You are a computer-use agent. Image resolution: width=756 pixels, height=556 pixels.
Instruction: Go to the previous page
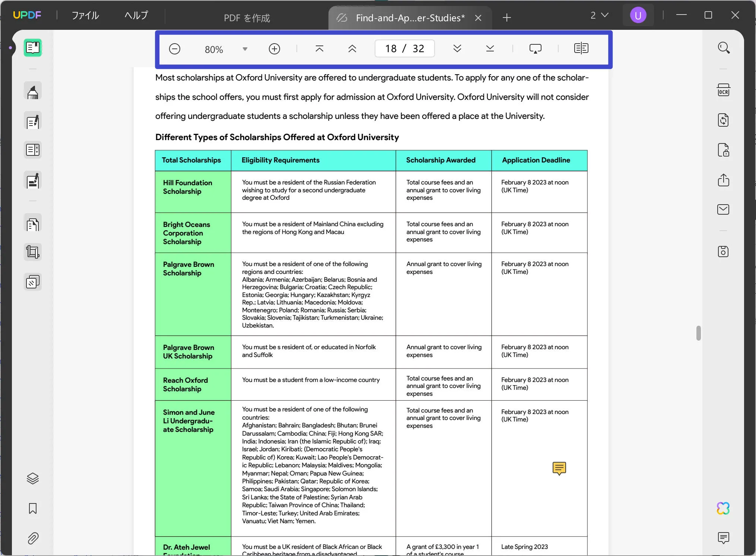(352, 49)
